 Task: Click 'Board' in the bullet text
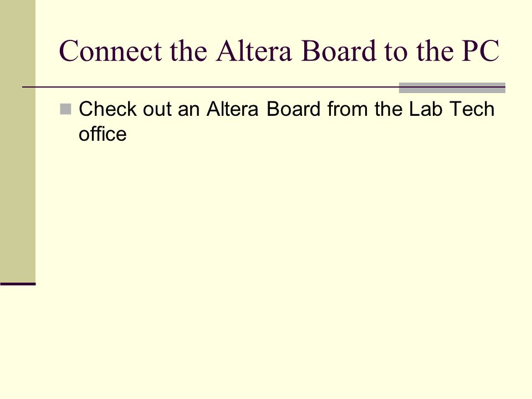click(293, 109)
